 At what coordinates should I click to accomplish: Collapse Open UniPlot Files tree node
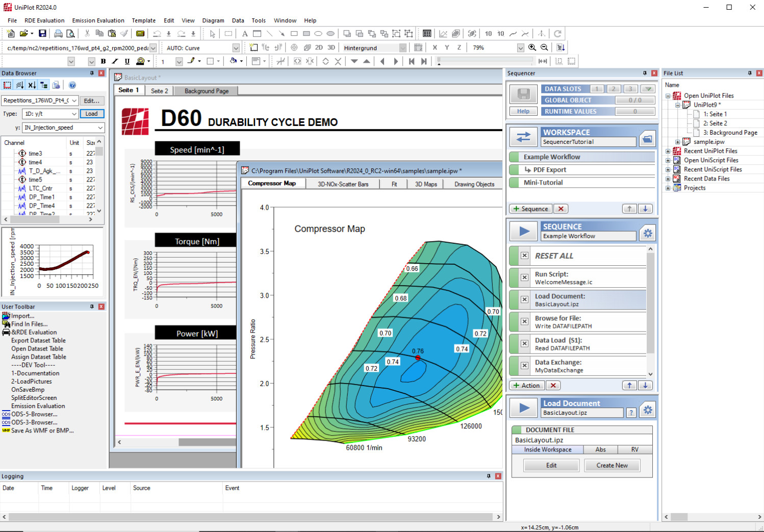(668, 95)
